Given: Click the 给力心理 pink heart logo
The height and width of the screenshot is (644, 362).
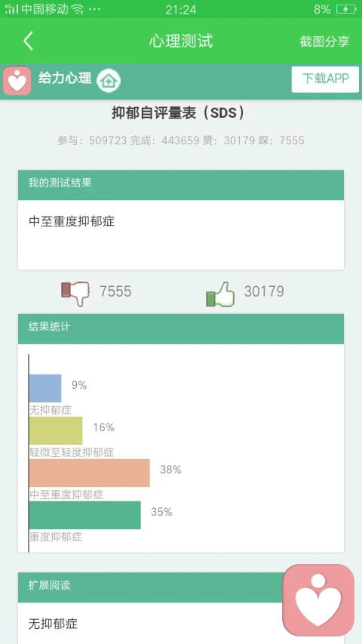Looking at the screenshot, I should coord(17,81).
